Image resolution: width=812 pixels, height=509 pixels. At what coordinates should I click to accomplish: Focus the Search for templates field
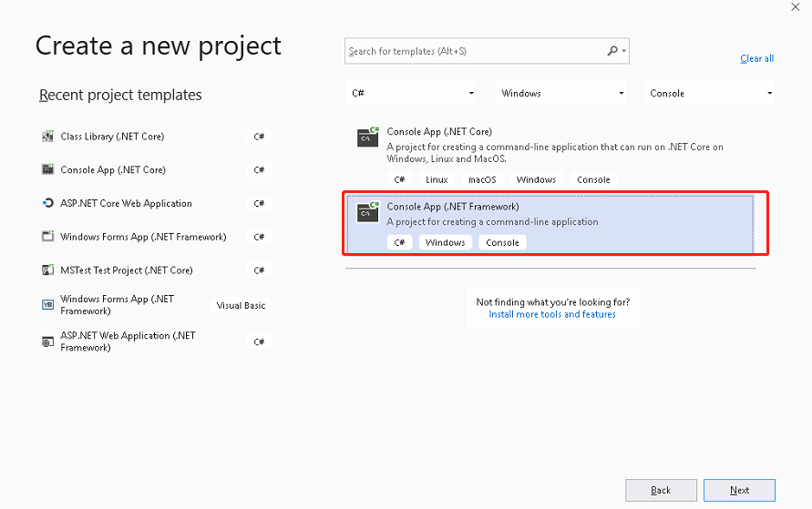click(474, 51)
